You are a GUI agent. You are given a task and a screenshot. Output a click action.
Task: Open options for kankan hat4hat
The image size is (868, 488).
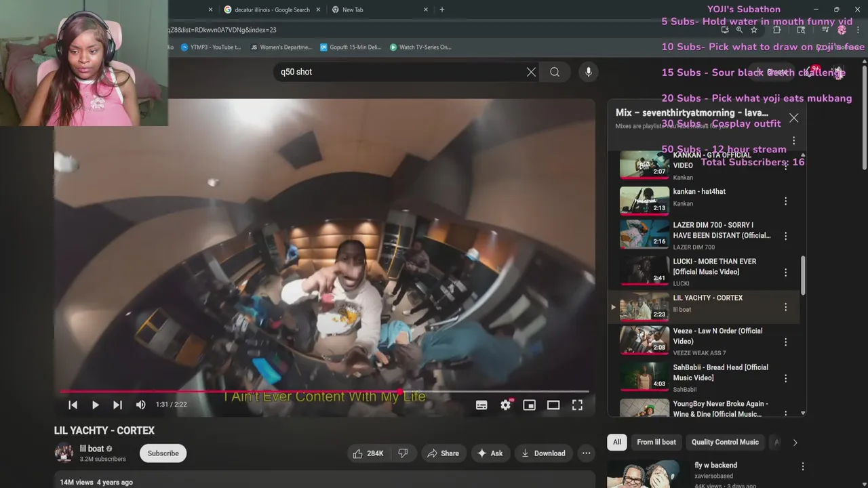(785, 201)
